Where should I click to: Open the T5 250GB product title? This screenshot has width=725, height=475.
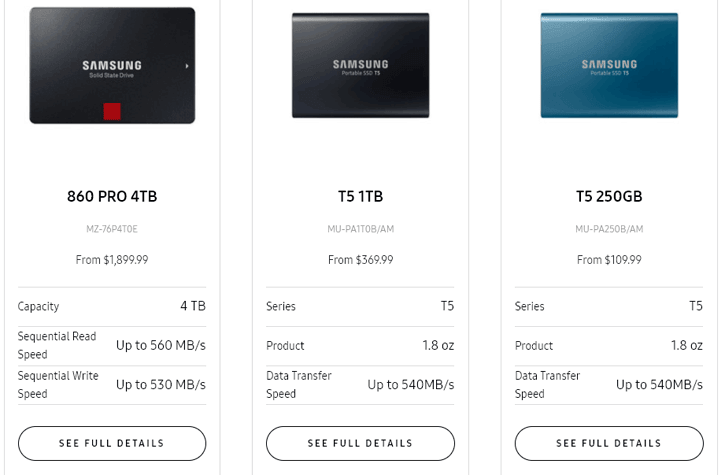608,196
